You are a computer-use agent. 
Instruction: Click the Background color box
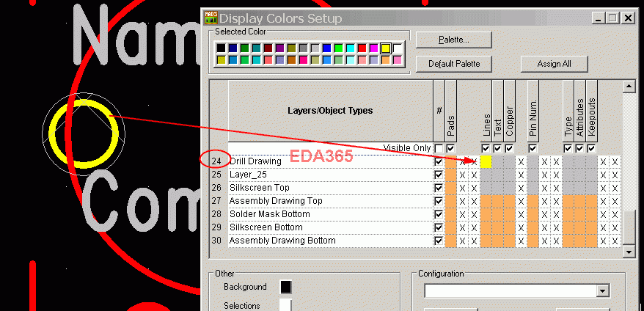pos(286,288)
